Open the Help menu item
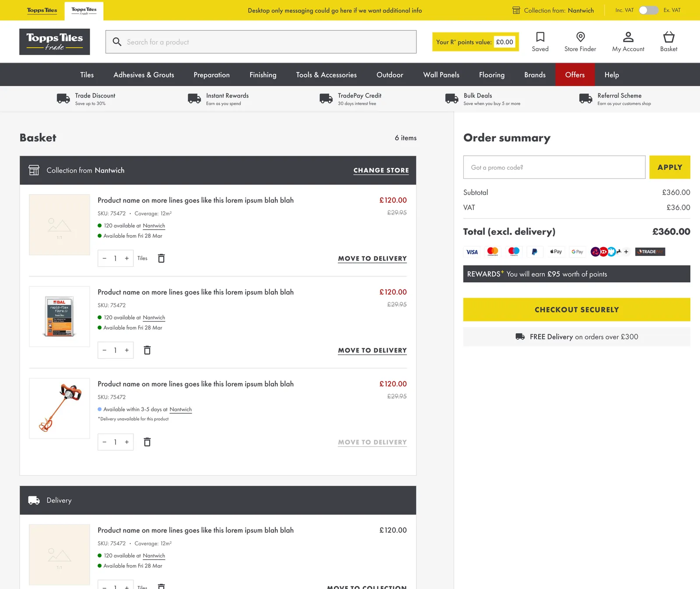The width and height of the screenshot is (700, 589). point(612,75)
